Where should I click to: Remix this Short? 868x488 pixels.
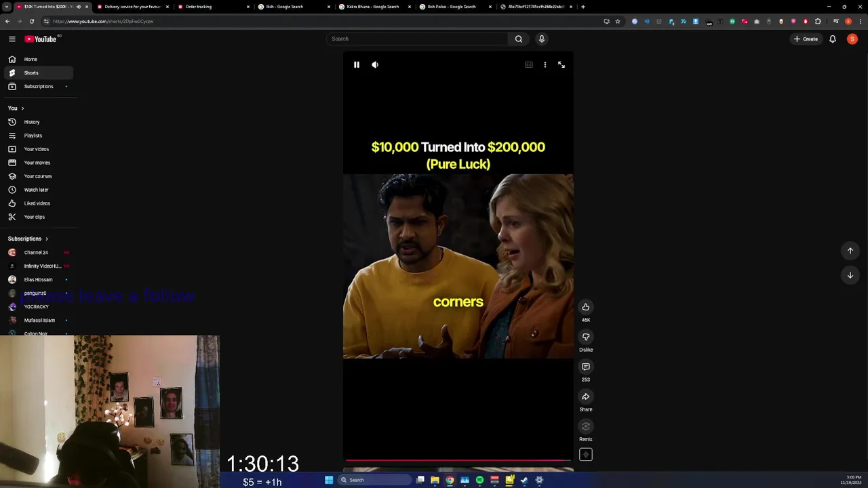[x=586, y=426]
